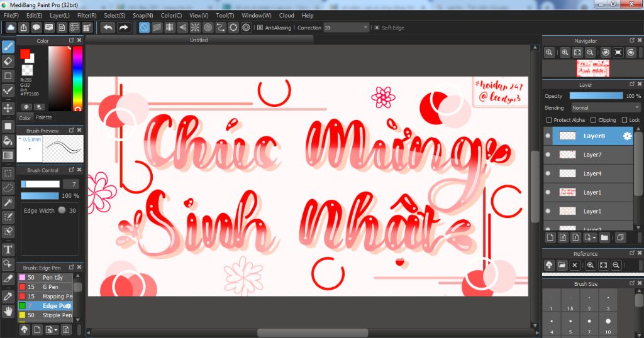Viewport: 644px width, 338px height.
Task: Enable parallel lines snap
Action: click(x=157, y=28)
